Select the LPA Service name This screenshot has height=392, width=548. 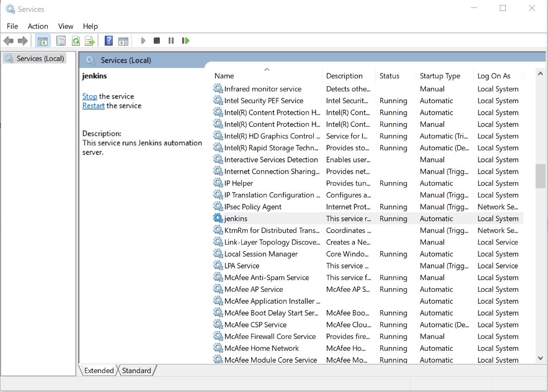(242, 265)
